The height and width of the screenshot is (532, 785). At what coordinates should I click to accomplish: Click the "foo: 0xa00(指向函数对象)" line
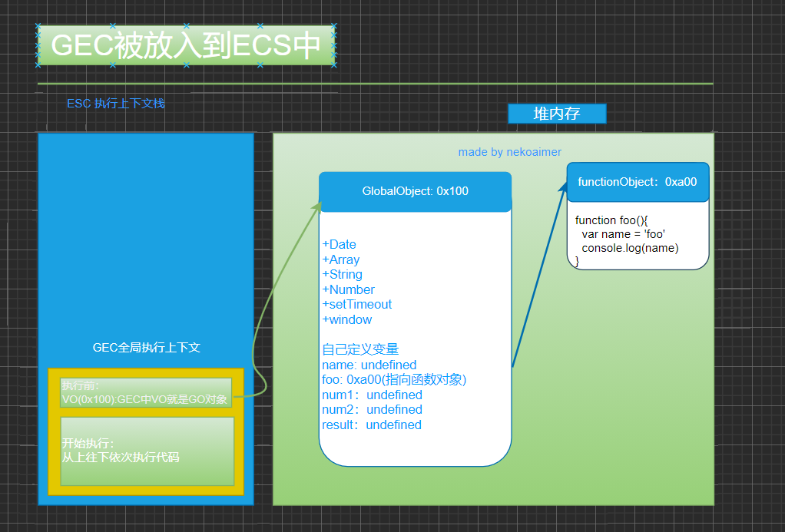394,379
